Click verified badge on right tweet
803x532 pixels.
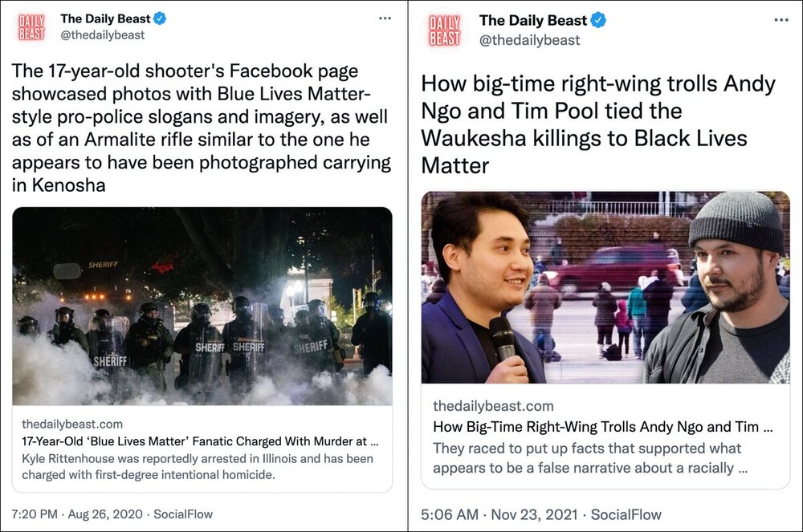point(598,21)
